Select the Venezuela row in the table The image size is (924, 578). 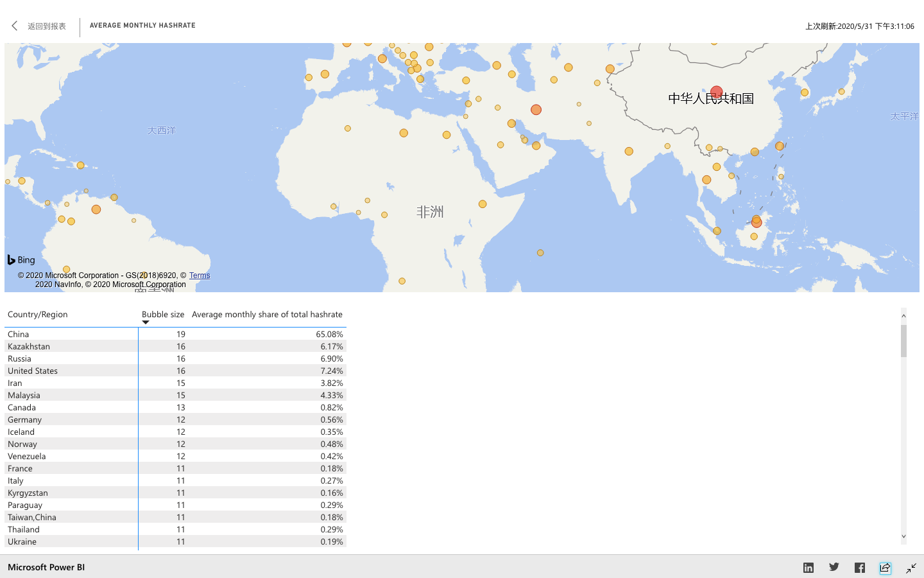point(175,456)
